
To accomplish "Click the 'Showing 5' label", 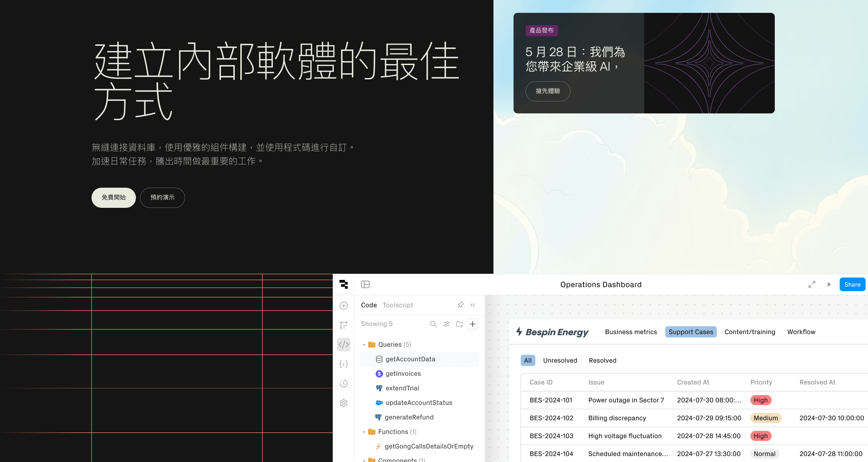I will click(x=377, y=324).
